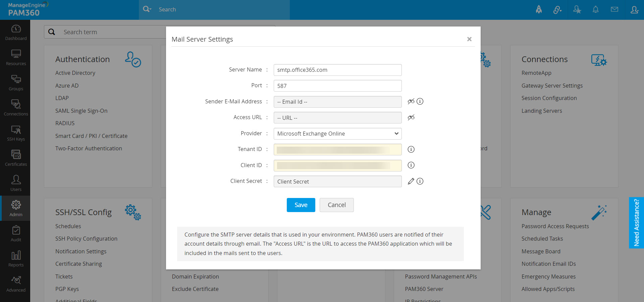The height and width of the screenshot is (302, 644).
Task: Open the Need Assistance side tab
Action: point(636,222)
